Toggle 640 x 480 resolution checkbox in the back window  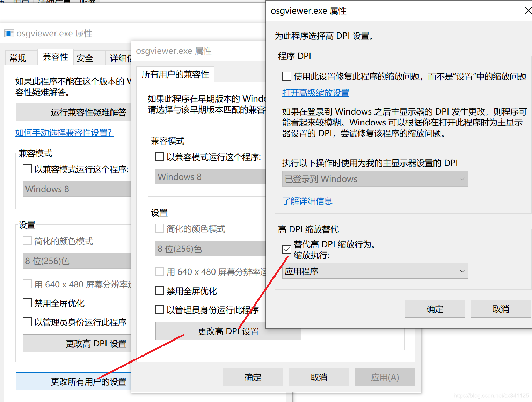click(27, 284)
